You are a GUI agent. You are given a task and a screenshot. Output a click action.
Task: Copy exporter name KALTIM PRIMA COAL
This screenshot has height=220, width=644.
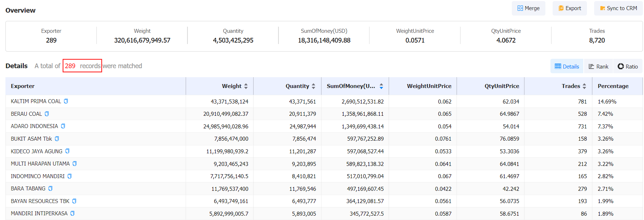66,101
